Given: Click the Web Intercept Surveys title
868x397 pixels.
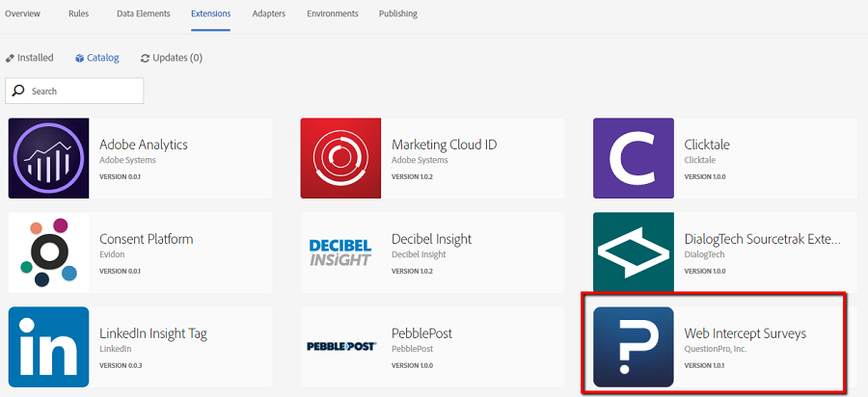Looking at the screenshot, I should tap(745, 333).
